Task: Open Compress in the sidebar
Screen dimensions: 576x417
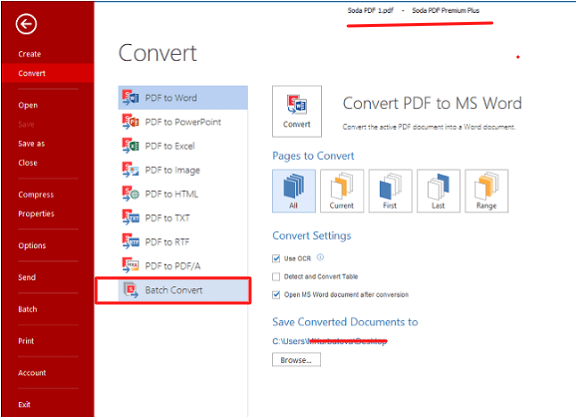Action: (x=36, y=195)
